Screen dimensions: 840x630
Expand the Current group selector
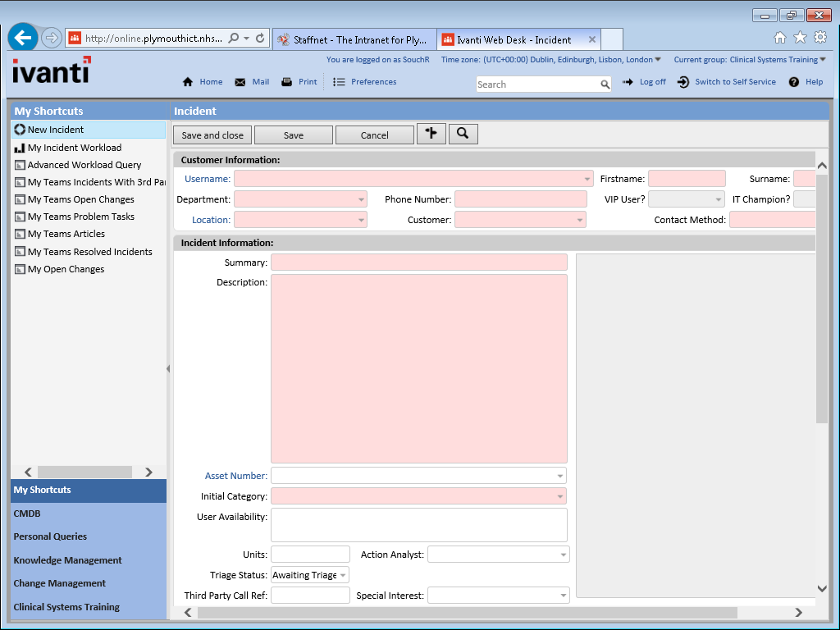click(x=823, y=59)
